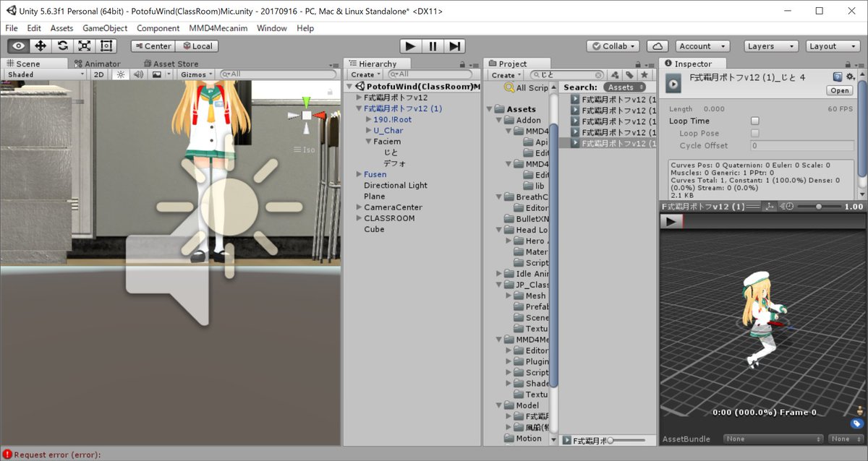Enable Loop Time checkbox
Viewport: 868px width, 461px height.
tap(755, 121)
